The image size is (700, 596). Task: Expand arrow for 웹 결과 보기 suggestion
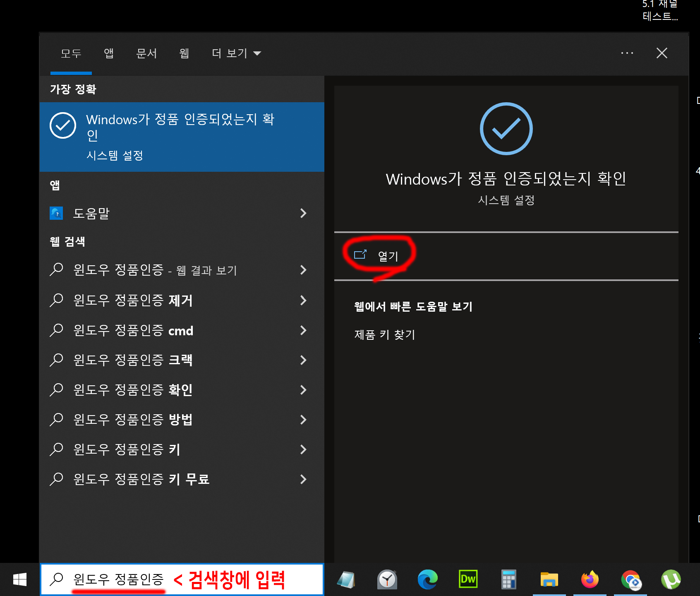tap(303, 270)
